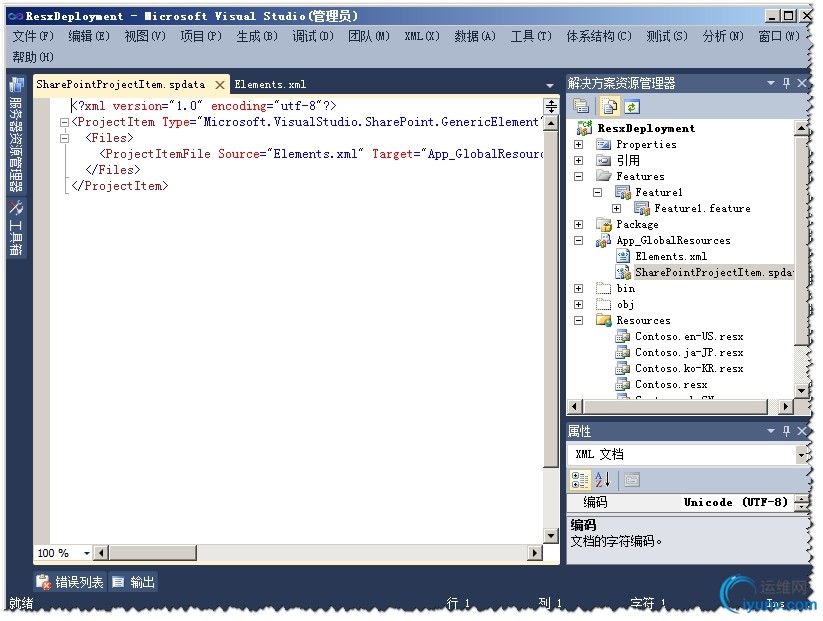Open the 生成(B) menu

[x=257, y=36]
